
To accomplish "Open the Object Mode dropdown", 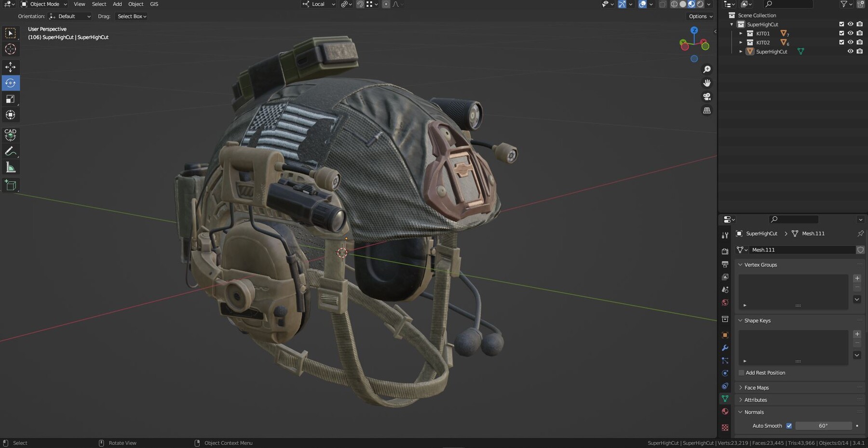I will point(44,4).
